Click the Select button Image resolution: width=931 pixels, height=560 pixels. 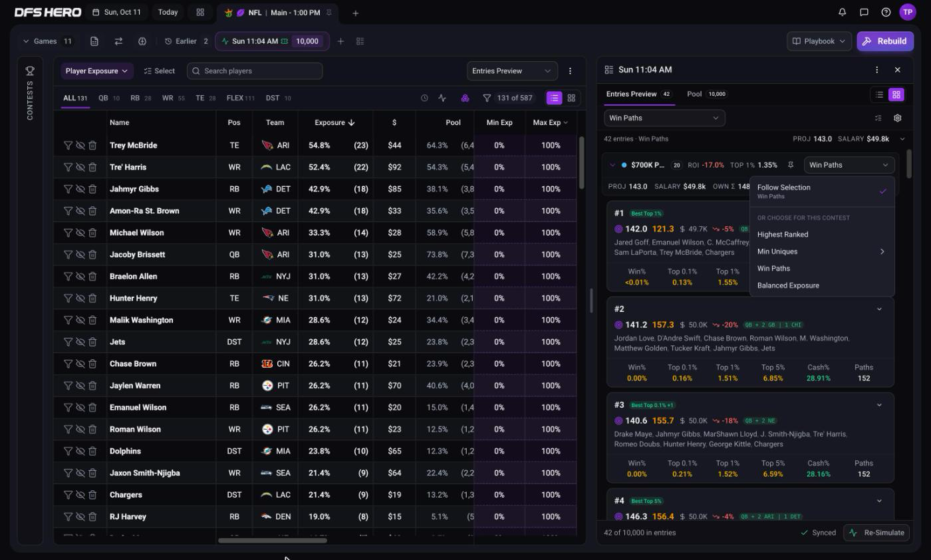click(x=160, y=70)
